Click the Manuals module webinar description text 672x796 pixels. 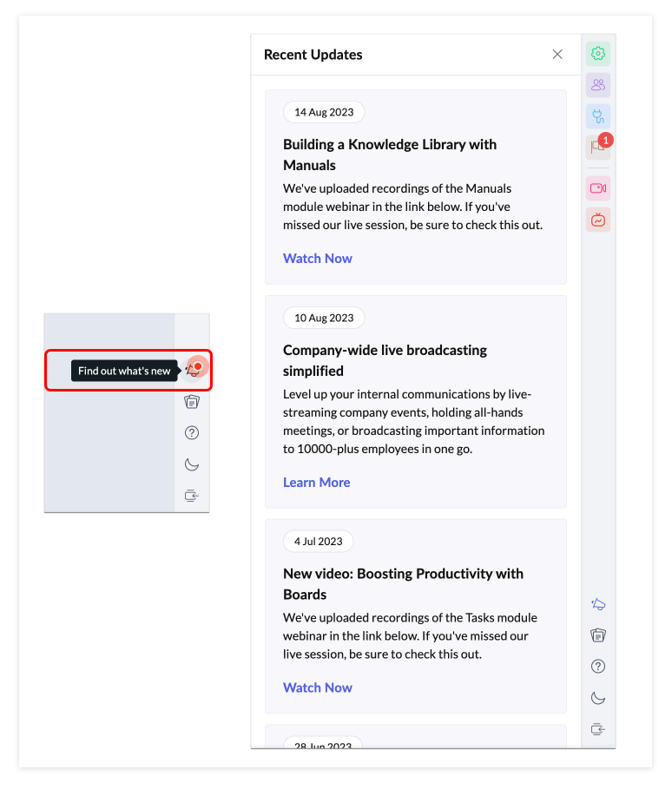pyautogui.click(x=413, y=207)
